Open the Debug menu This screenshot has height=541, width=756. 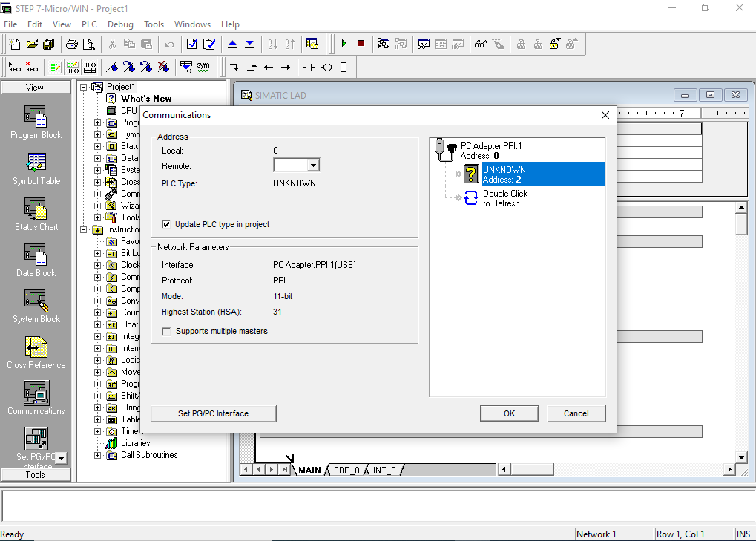[x=120, y=24]
